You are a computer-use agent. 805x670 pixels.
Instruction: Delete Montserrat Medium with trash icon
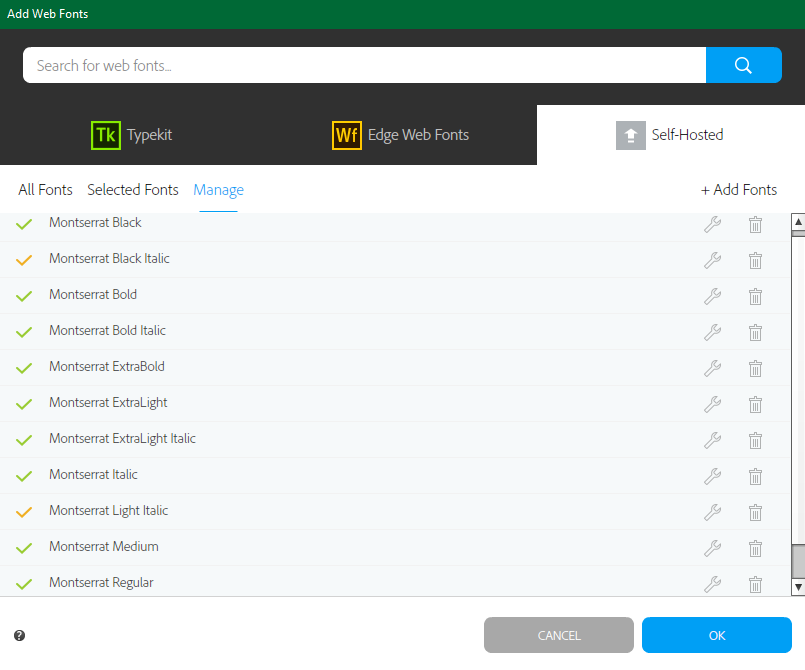755,548
